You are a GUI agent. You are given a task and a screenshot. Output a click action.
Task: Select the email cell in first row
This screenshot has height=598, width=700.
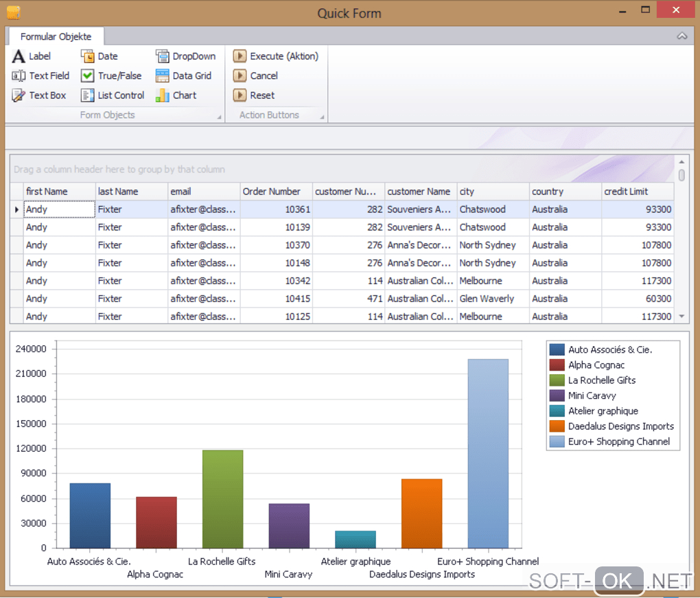coord(203,209)
